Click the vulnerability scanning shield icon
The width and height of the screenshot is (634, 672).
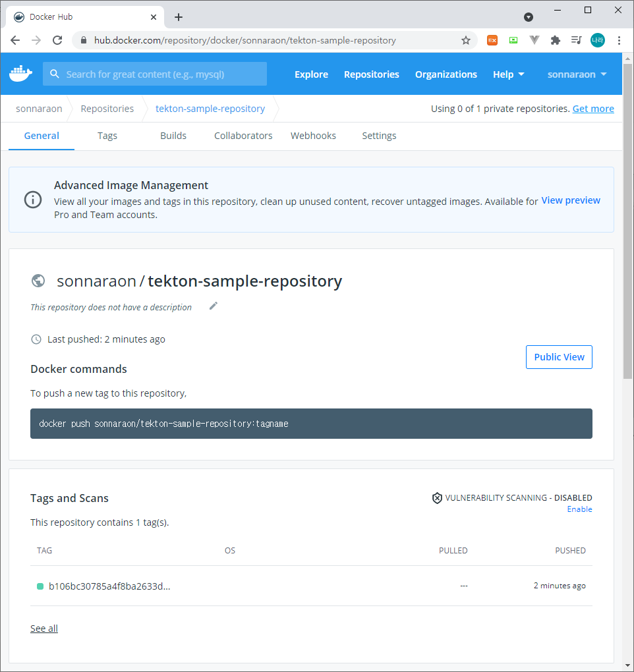pos(437,498)
